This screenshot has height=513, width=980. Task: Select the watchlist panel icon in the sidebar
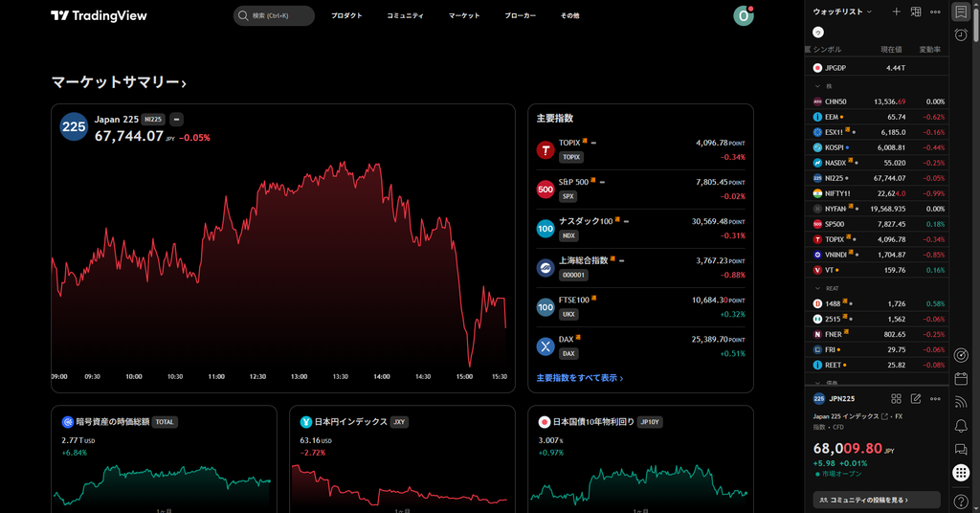coord(961,11)
